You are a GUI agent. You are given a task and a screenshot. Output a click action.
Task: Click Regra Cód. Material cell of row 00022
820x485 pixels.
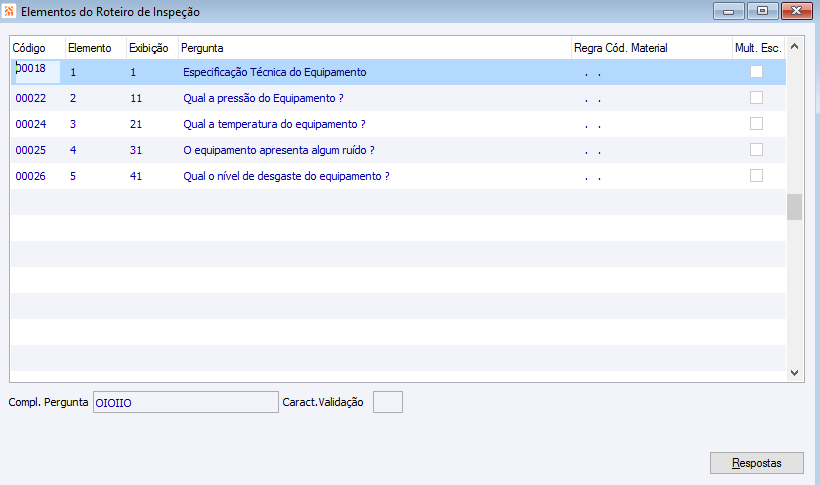pos(652,98)
